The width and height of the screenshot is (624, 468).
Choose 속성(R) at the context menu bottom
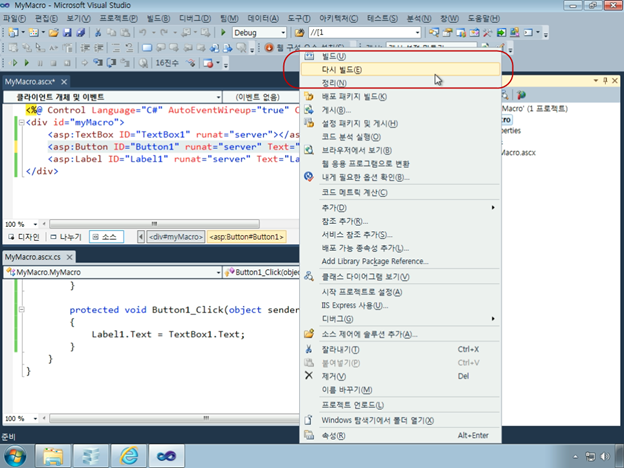400,435
